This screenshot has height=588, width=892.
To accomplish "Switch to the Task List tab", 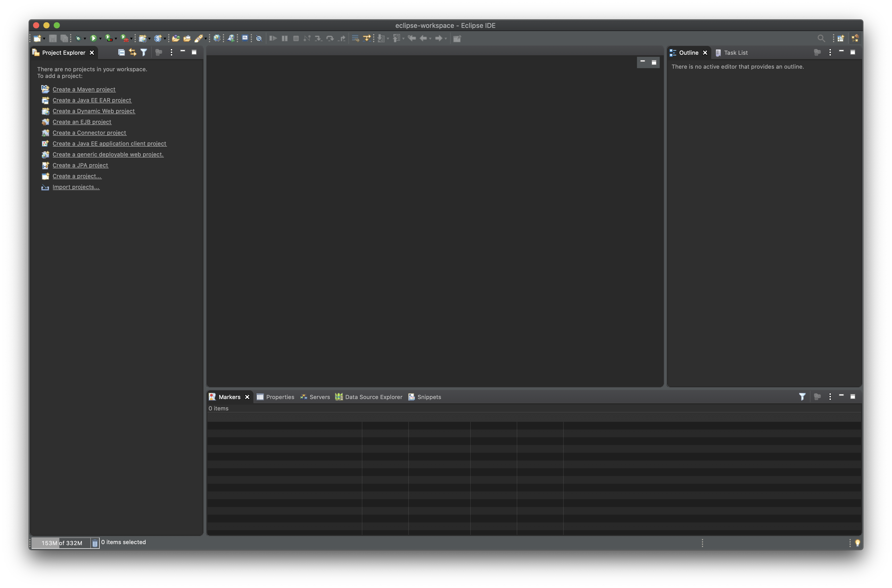I will [731, 53].
